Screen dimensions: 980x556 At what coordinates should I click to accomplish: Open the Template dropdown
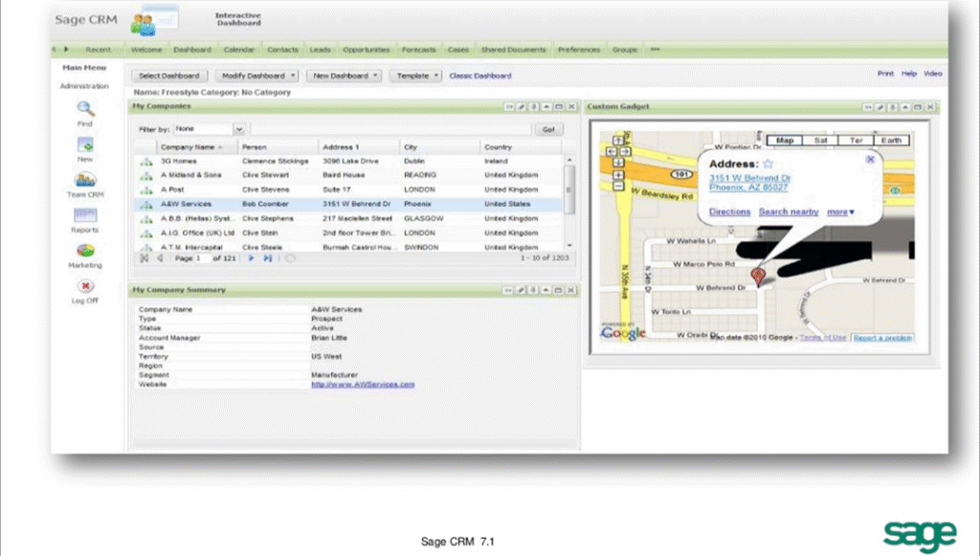[415, 76]
